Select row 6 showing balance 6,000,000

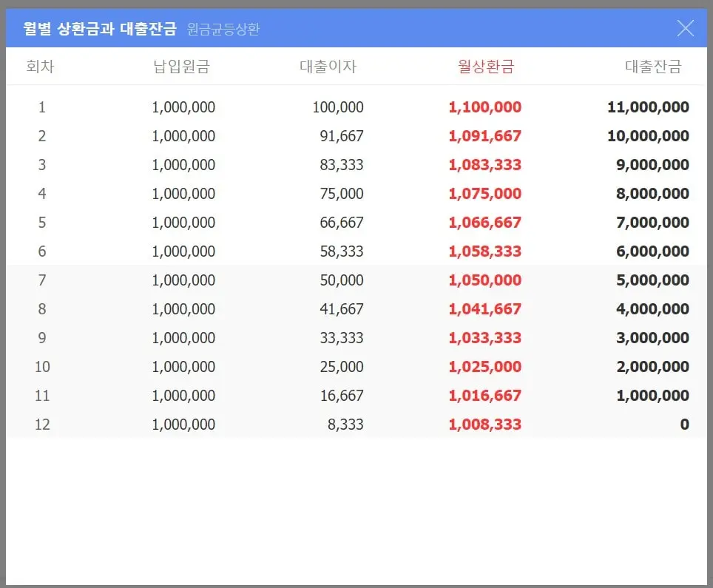[355, 251]
